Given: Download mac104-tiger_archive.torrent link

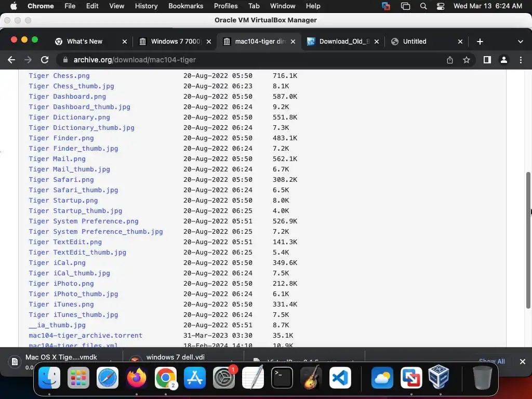Looking at the screenshot, I should (86, 336).
